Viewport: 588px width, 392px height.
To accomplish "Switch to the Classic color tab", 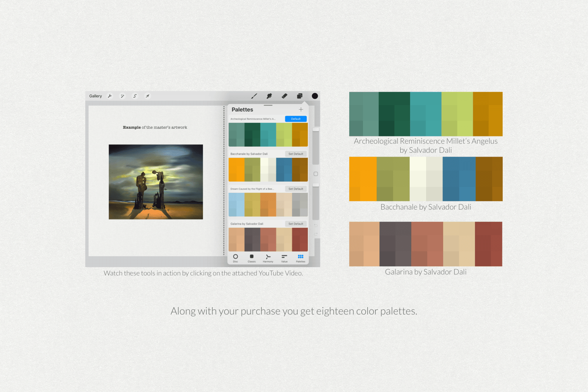I will [252, 258].
